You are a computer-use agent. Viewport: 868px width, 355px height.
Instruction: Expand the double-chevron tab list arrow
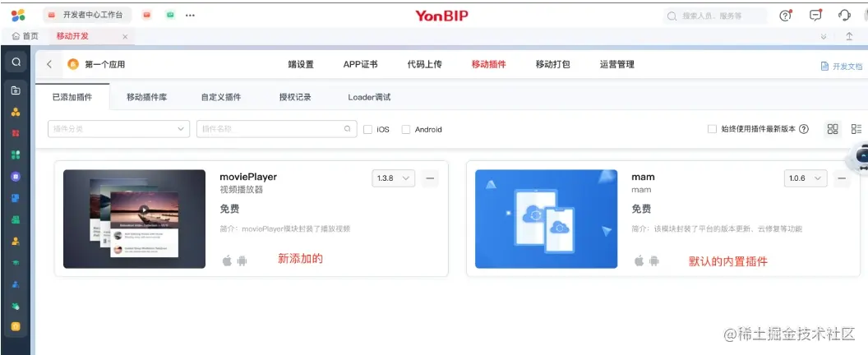pos(824,36)
